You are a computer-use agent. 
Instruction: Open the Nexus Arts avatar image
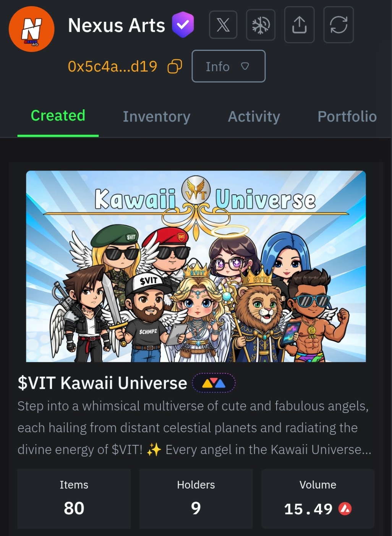32,29
